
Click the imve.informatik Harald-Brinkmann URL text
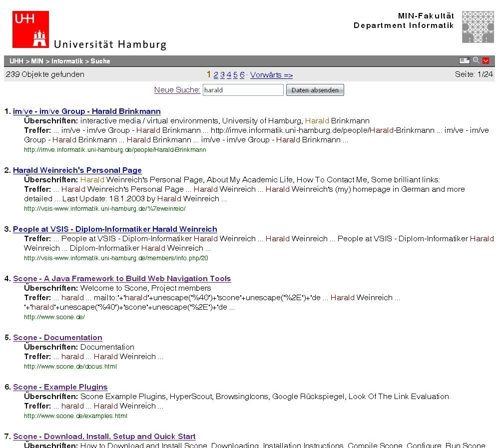point(115,150)
